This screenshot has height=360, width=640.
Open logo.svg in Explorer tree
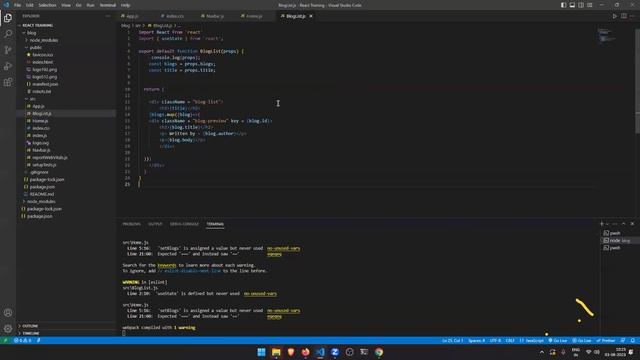(x=40, y=143)
